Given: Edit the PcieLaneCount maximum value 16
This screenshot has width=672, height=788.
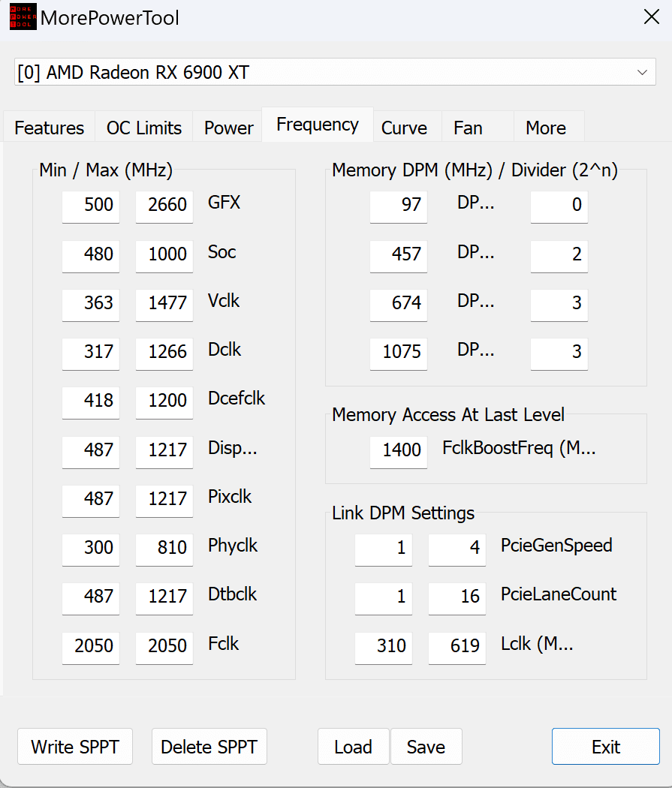Looking at the screenshot, I should tap(457, 598).
